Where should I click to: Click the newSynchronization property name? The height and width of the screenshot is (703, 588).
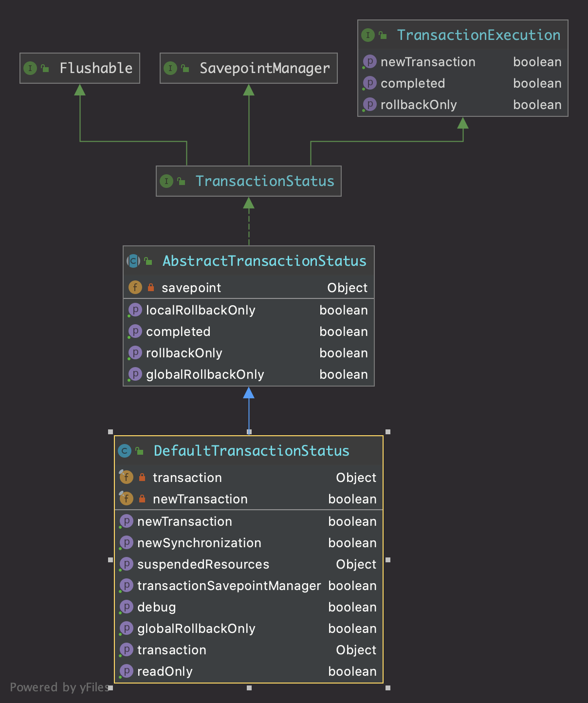pyautogui.click(x=199, y=543)
